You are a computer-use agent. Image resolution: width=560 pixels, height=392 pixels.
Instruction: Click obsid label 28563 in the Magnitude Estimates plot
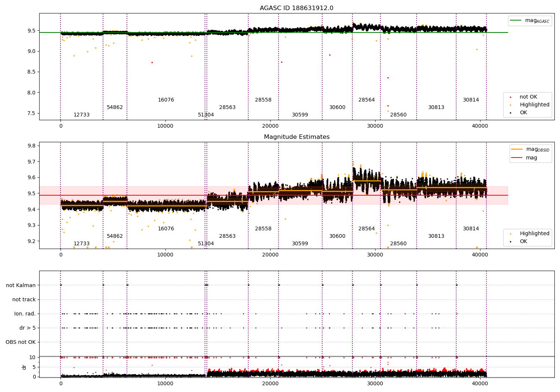tap(227, 236)
